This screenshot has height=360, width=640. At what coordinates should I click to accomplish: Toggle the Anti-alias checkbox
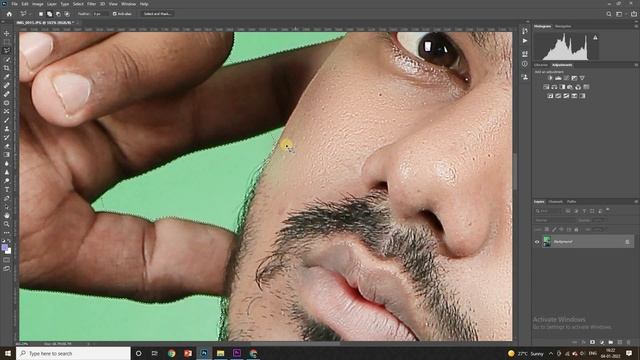(x=115, y=14)
